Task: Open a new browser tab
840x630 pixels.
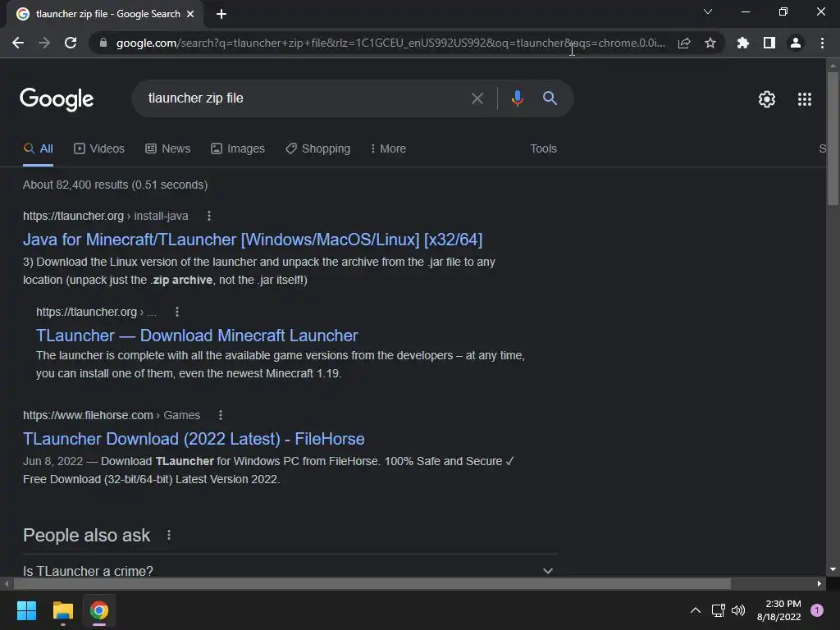Action: coord(221,14)
